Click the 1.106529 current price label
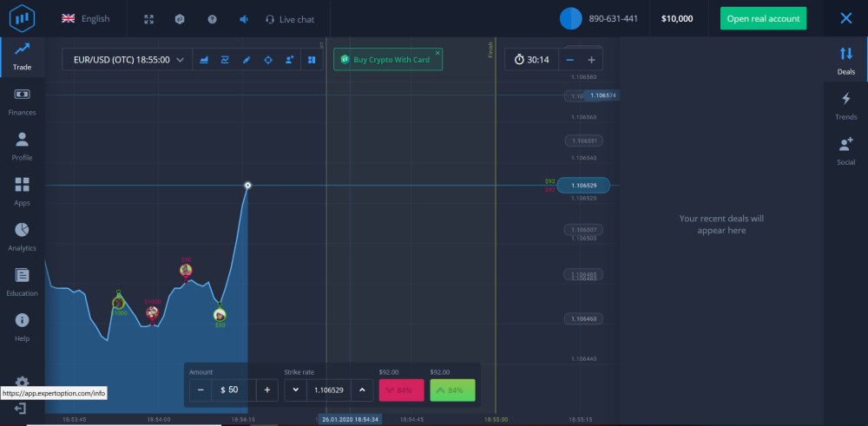The height and width of the screenshot is (426, 868). click(x=583, y=186)
